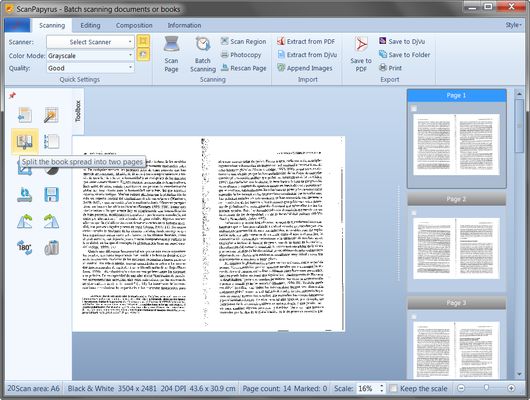Click the floppy disk save icon
The image size is (530, 400).
point(52,195)
